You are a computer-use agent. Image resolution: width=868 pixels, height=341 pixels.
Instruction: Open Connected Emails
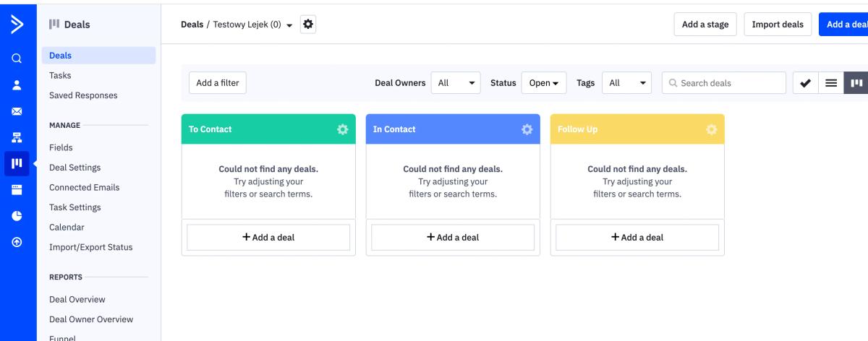point(85,187)
